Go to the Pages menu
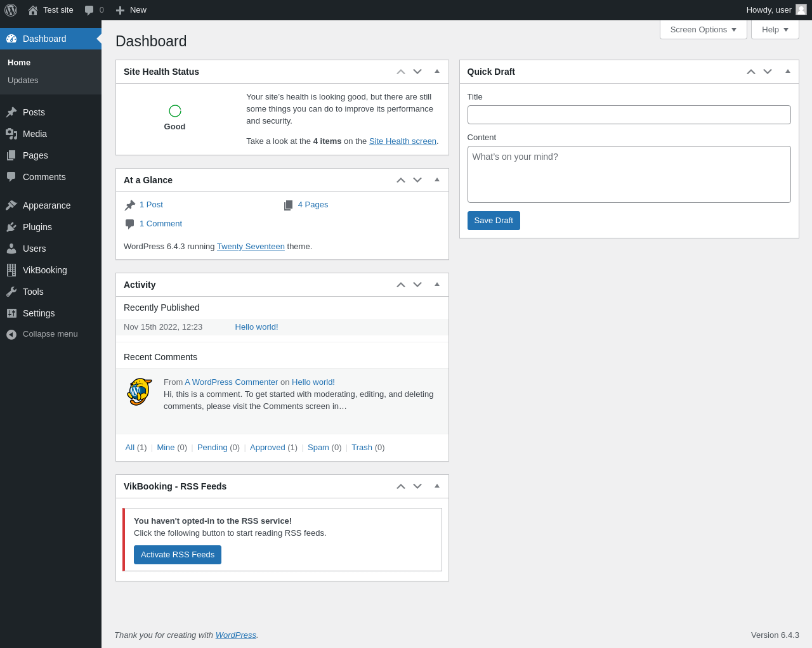 [35, 155]
